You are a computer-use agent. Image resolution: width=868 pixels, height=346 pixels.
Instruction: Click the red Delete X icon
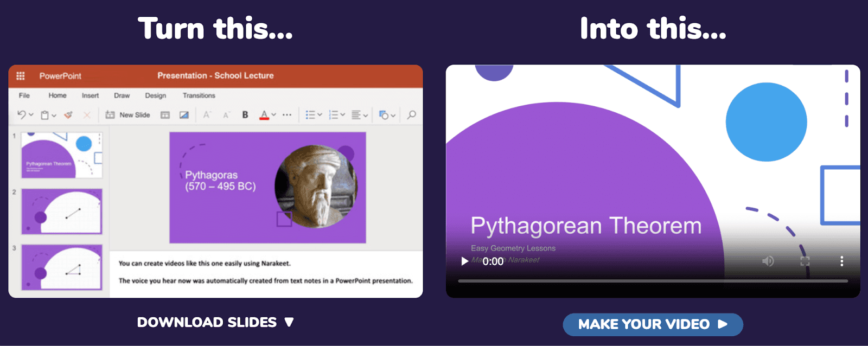[87, 115]
